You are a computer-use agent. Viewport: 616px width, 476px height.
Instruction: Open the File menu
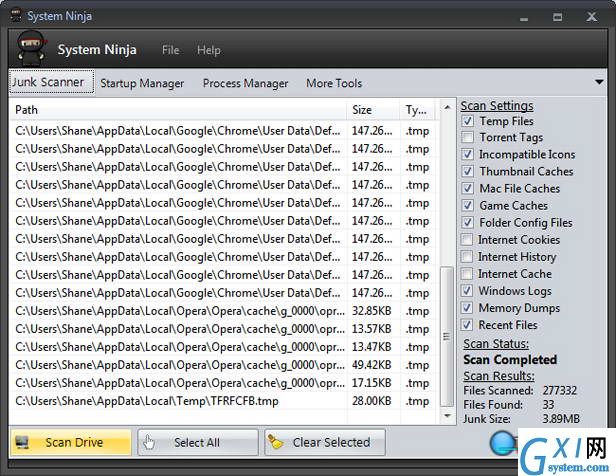(170, 50)
